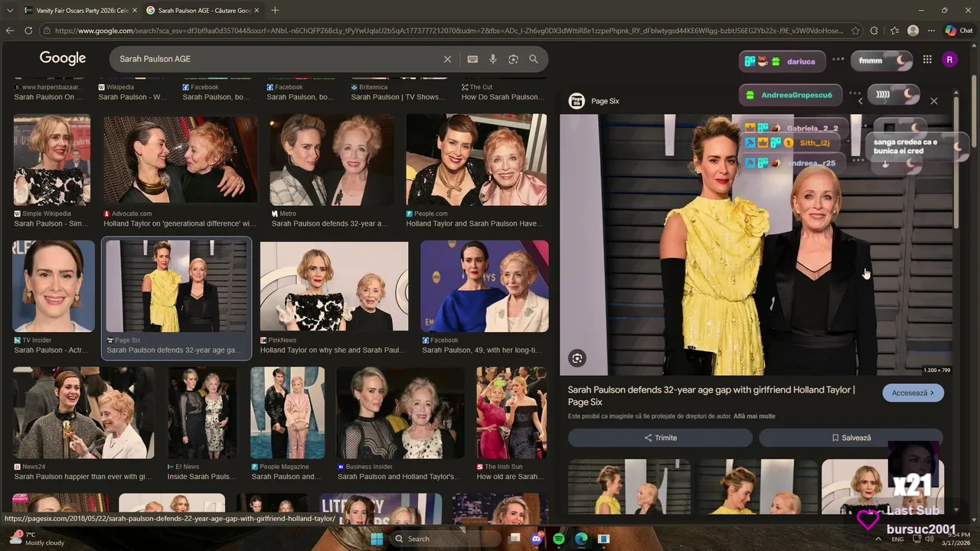Open a new browser tab
The width and height of the screenshot is (980, 551).
275,10
